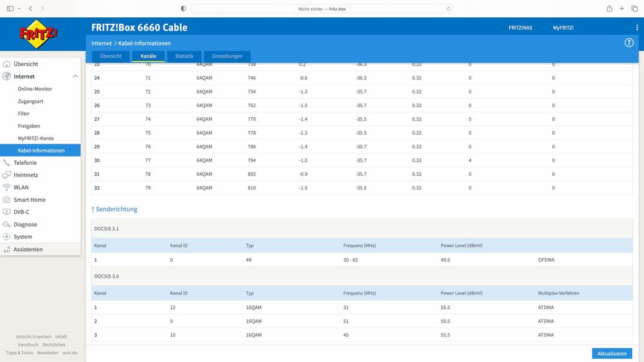Click the privacy shield icon

pos(183,8)
